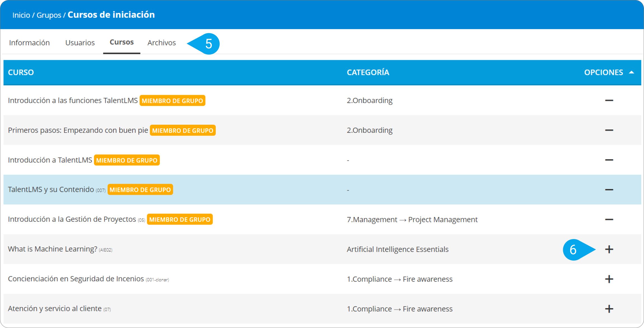Open Concienciación en Seguridad de Incenios course
Image resolution: width=644 pixels, height=328 pixels.
pos(76,279)
